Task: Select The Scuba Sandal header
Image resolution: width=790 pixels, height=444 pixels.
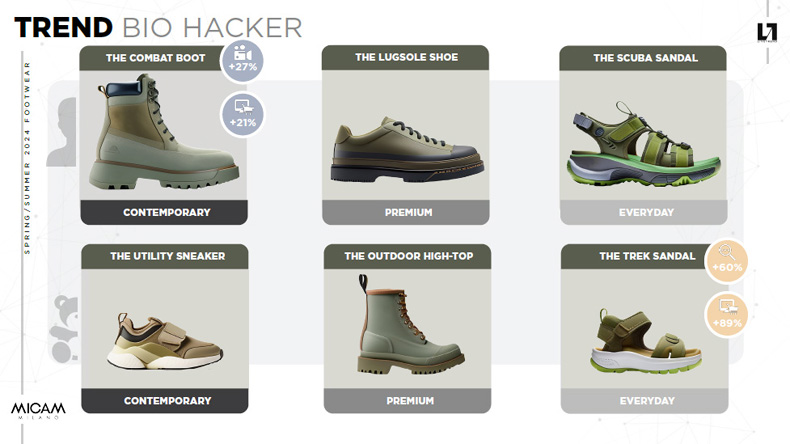Action: point(643,58)
